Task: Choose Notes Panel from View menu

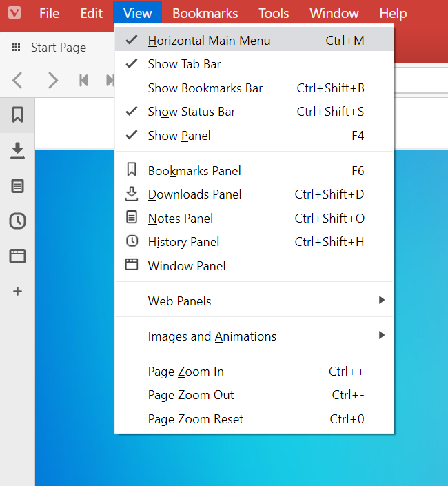Action: click(x=254, y=219)
